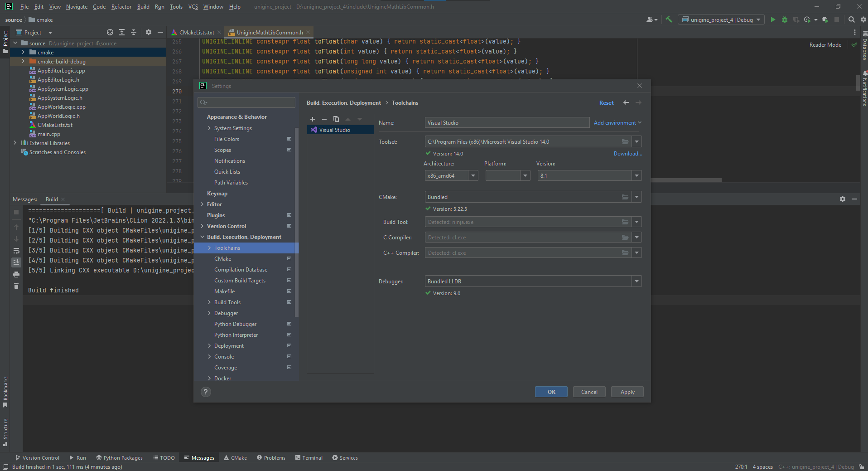Toggle scroll to end in Messages

16,262
